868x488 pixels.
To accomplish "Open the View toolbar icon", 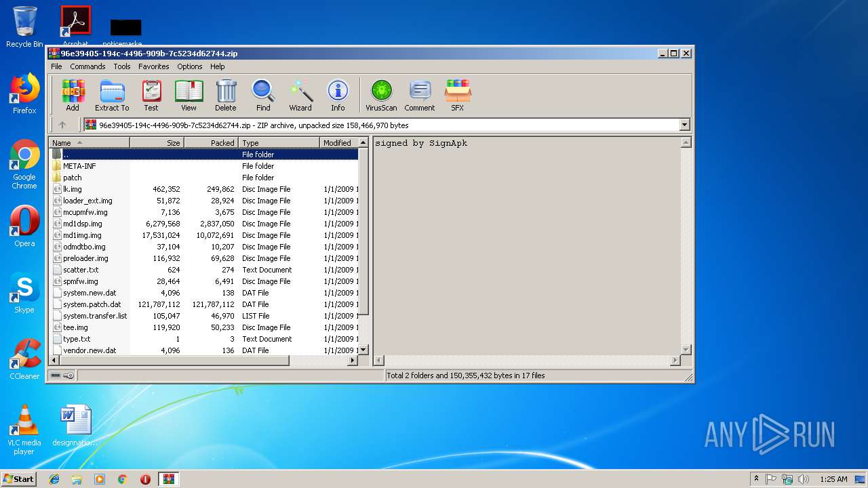I will (x=189, y=95).
